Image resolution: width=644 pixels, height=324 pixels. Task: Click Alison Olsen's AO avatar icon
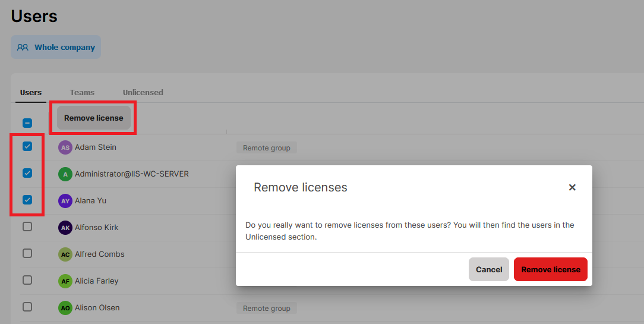[x=65, y=308]
